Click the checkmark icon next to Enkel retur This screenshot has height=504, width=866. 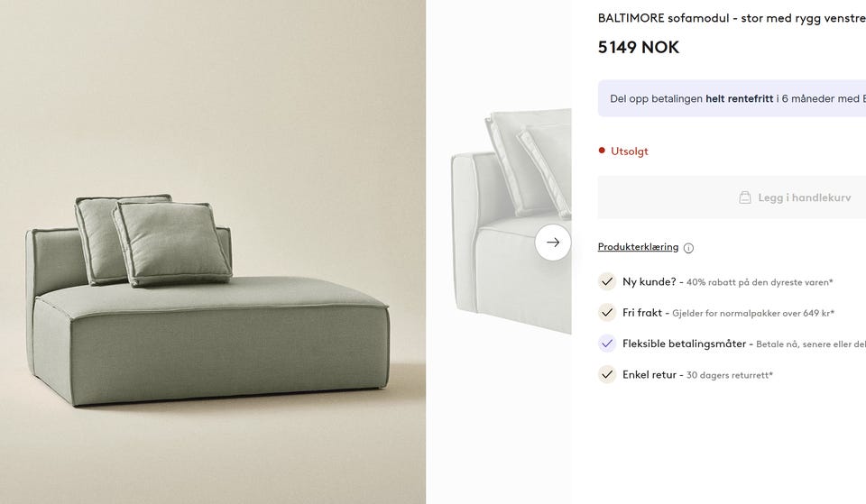click(x=607, y=374)
